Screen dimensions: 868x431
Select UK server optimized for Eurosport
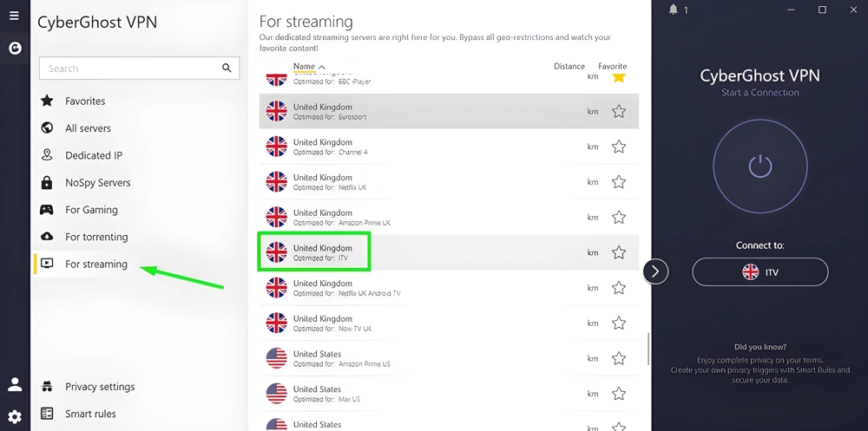[449, 111]
